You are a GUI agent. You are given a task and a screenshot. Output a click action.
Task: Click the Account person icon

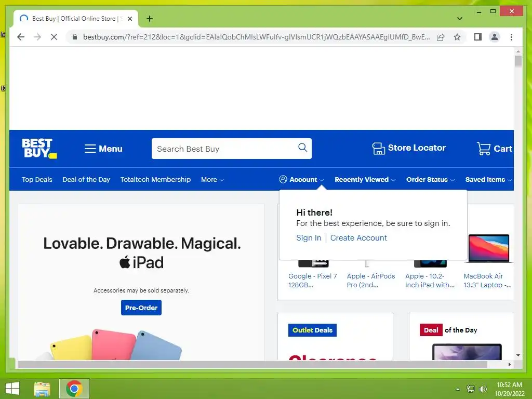(x=283, y=179)
